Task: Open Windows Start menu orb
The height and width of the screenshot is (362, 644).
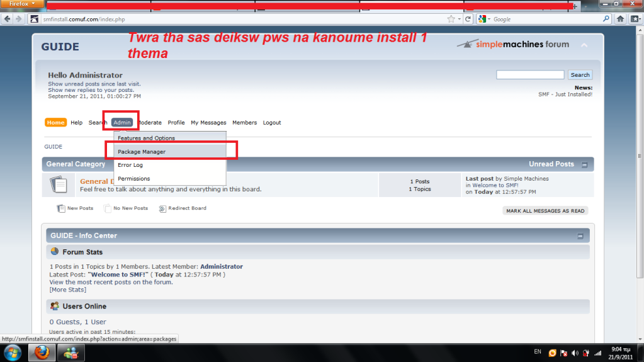Action: pyautogui.click(x=13, y=353)
